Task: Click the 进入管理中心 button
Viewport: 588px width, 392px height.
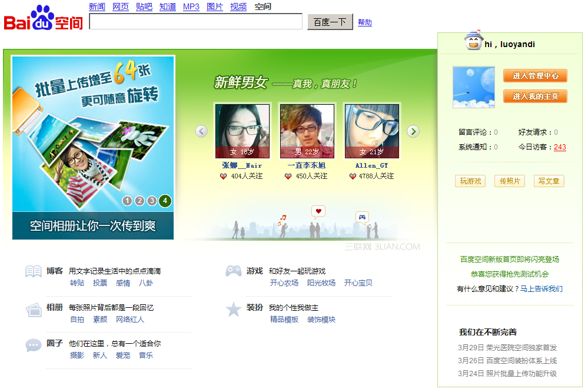Action: 535,76
